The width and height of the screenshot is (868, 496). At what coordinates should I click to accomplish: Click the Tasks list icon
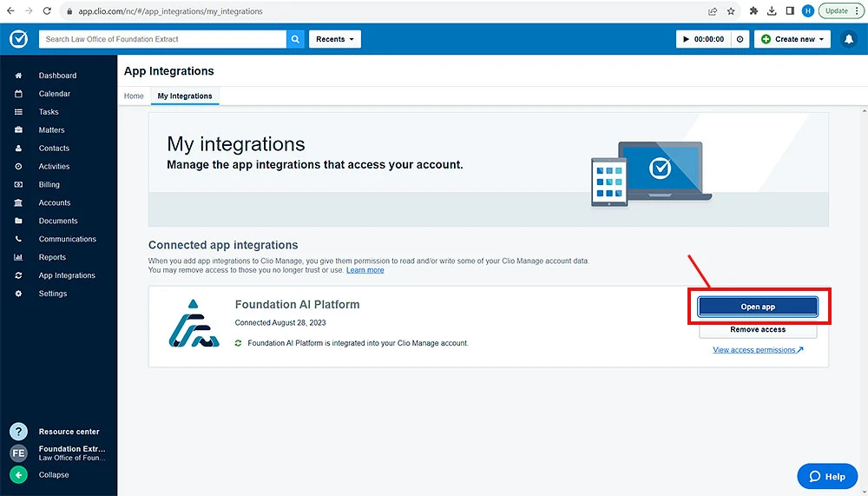point(18,112)
